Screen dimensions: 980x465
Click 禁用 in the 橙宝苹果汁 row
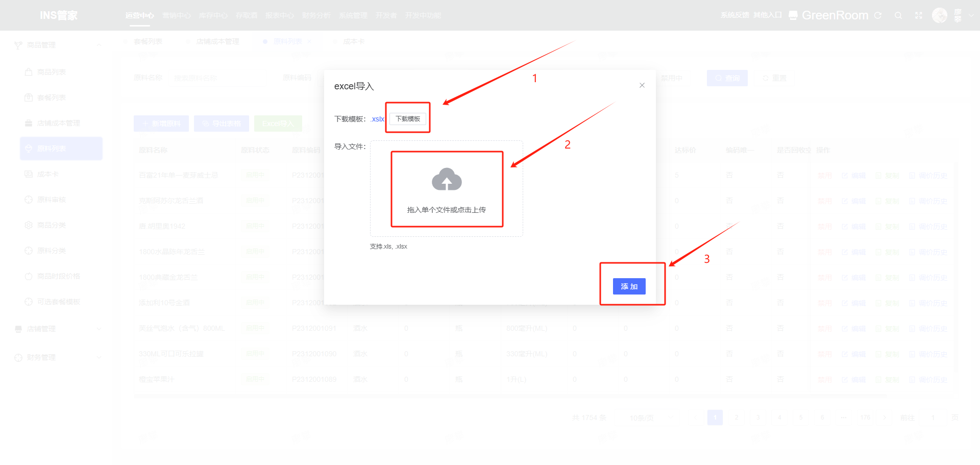click(x=825, y=380)
